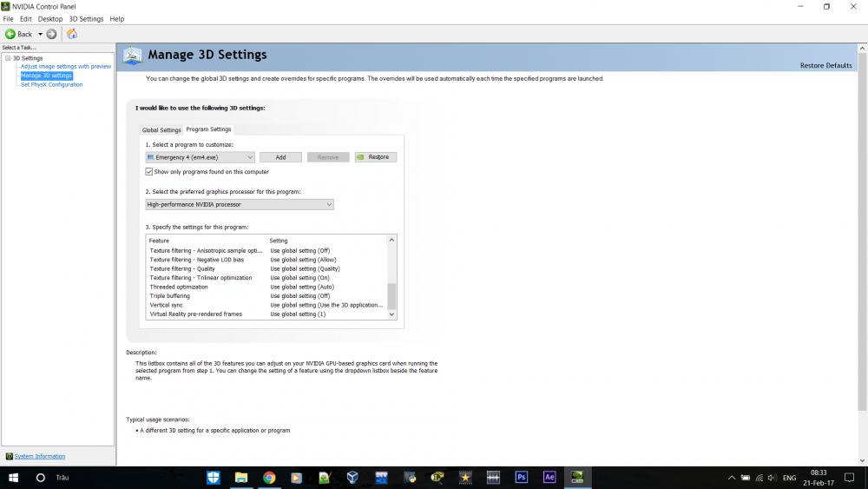Viewport: 868px width, 489px height.
Task: Show hidden system tray icons
Action: tap(731, 478)
